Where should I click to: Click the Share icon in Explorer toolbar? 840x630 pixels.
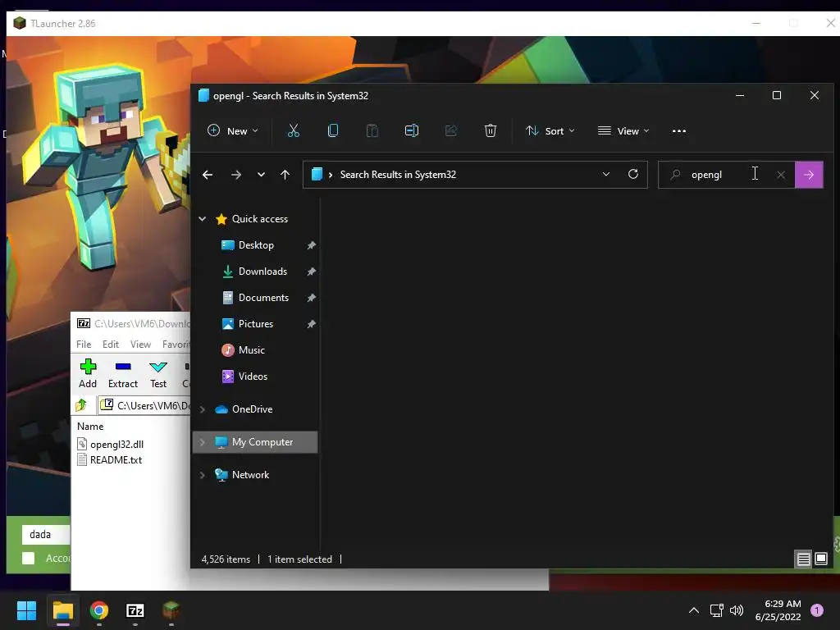[x=451, y=130]
